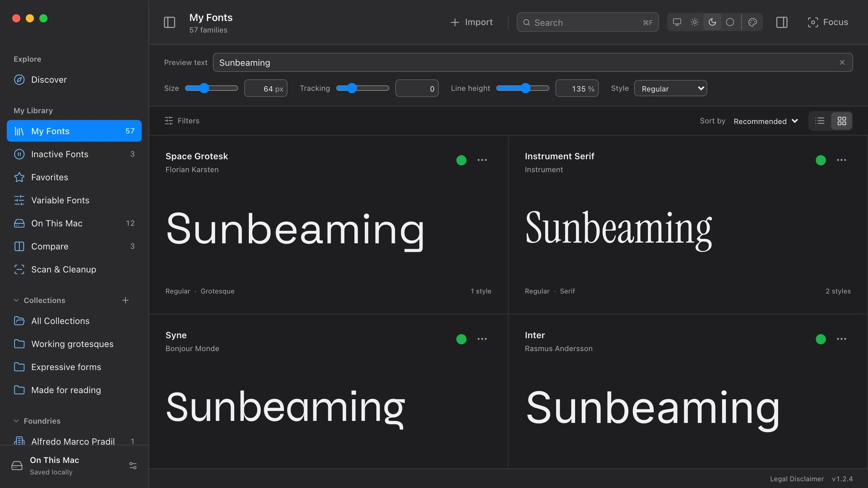The image size is (868, 488).
Task: Open more options for Space Grotesk
Action: pyautogui.click(x=482, y=160)
